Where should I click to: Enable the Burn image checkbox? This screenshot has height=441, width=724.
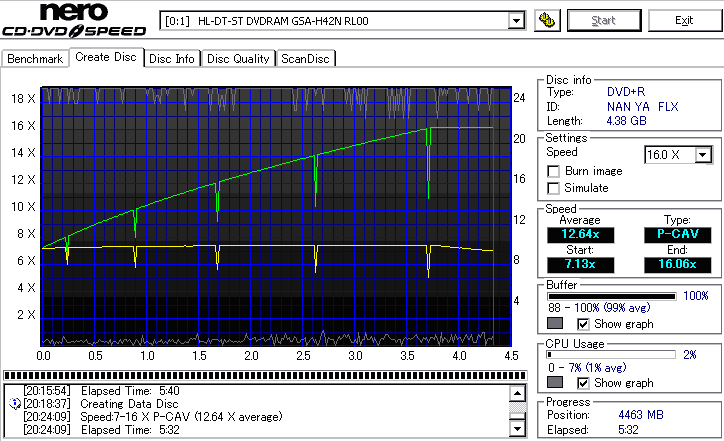pos(553,171)
